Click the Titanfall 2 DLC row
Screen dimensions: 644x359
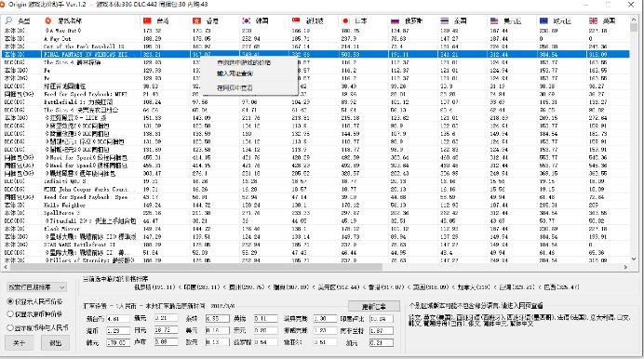point(315,220)
